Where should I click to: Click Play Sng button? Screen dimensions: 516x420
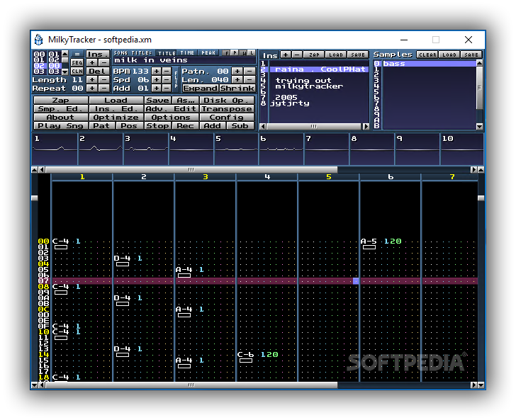(x=60, y=126)
